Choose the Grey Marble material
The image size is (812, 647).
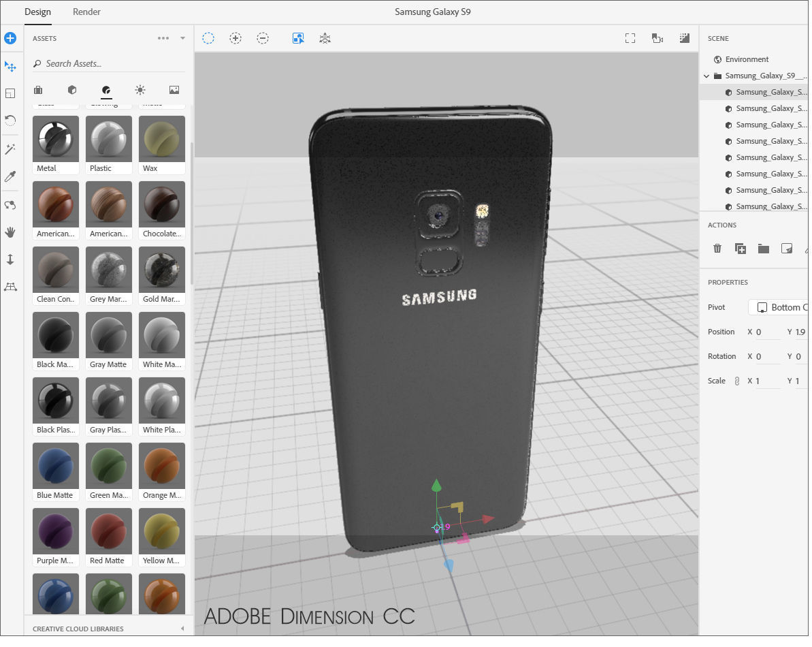(x=108, y=275)
